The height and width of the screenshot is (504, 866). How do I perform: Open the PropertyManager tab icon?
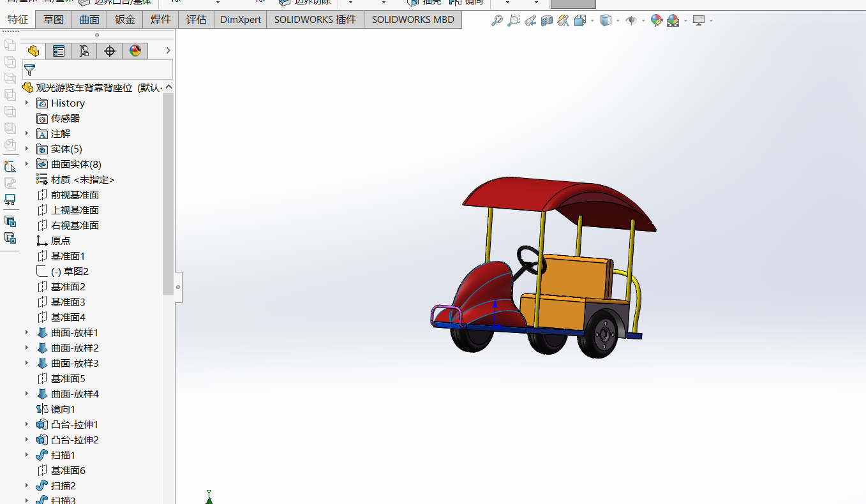click(59, 51)
